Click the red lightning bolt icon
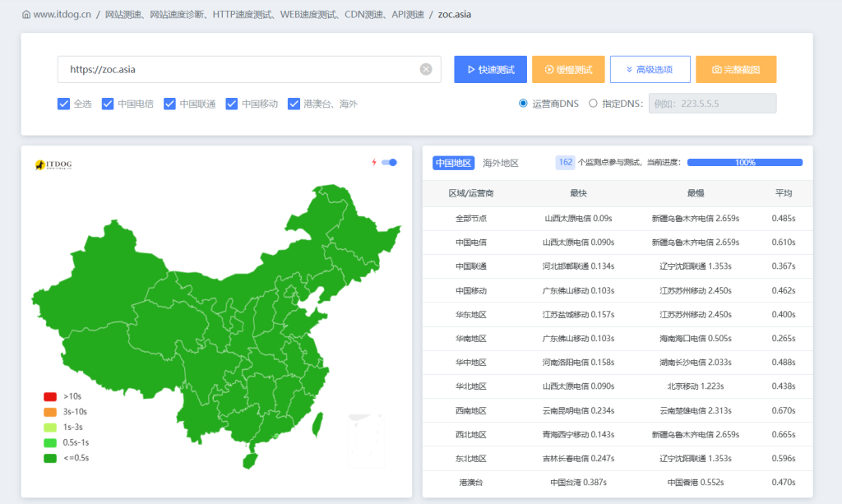 pyautogui.click(x=374, y=163)
